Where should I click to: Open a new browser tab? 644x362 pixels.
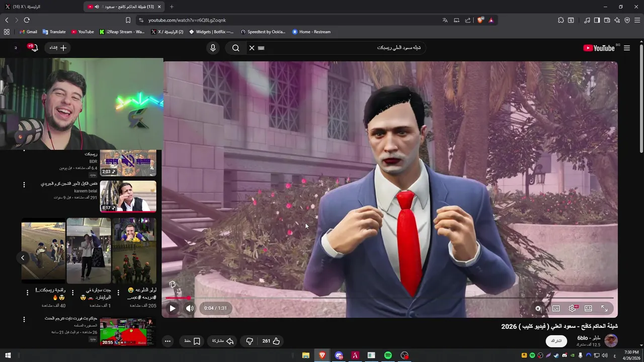(172, 7)
